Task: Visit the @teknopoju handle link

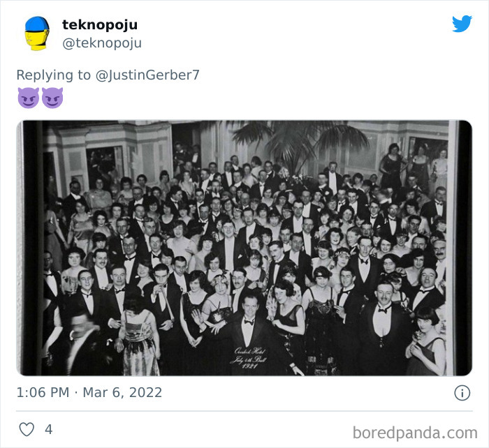Action: pyautogui.click(x=102, y=43)
